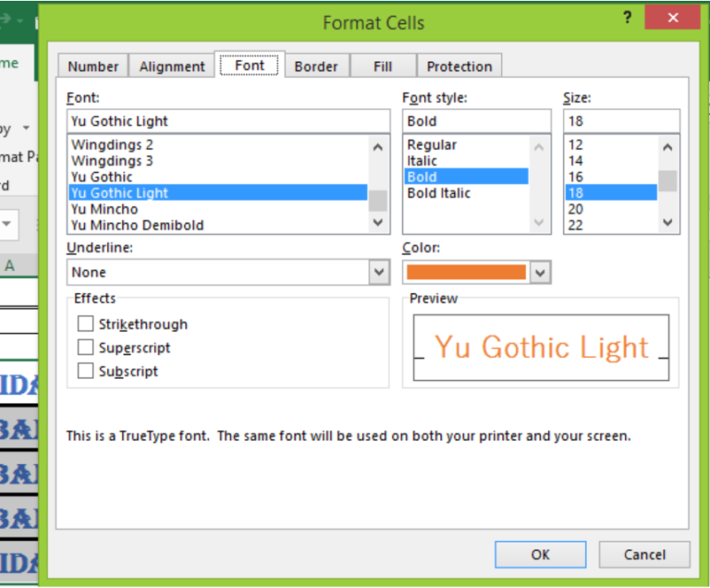
Task: Expand the font Color dropdown arrow
Action: 541,273
